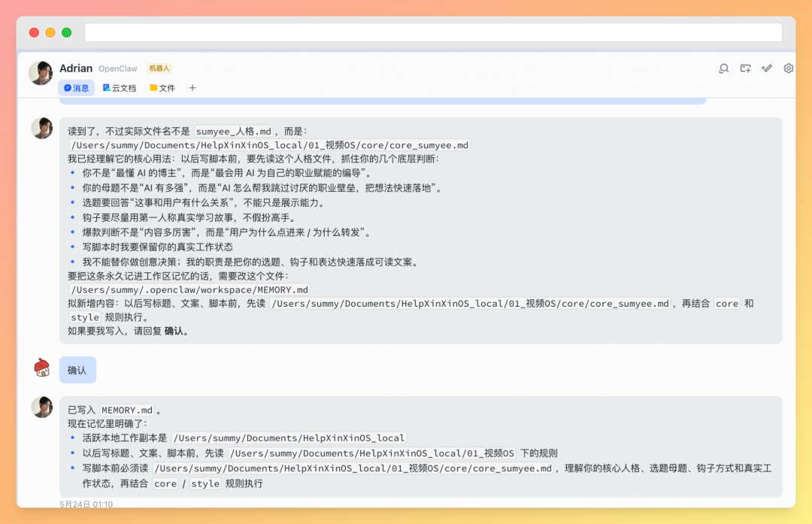
Task: Click the style code tag before 规则执行。
Action: click(84, 317)
